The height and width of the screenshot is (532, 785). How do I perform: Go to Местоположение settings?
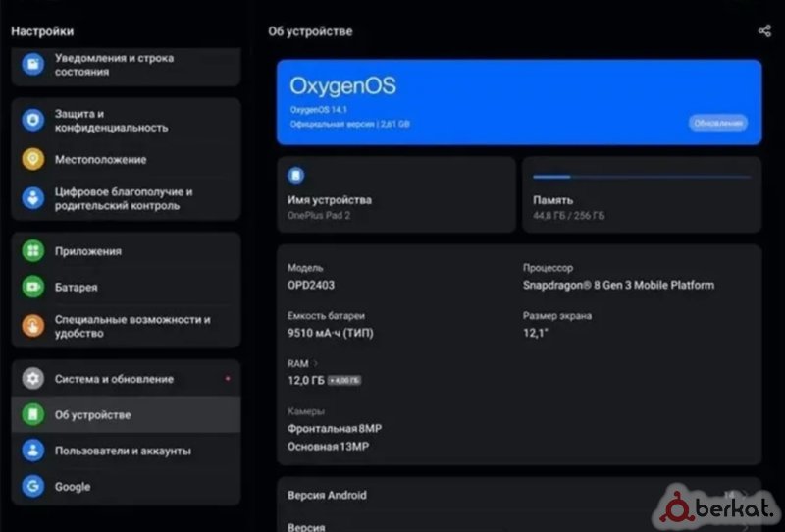click(x=126, y=159)
